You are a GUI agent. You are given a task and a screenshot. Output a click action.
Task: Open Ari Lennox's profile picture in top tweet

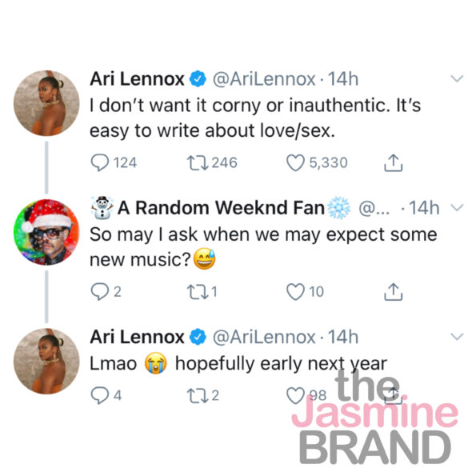coord(46,103)
